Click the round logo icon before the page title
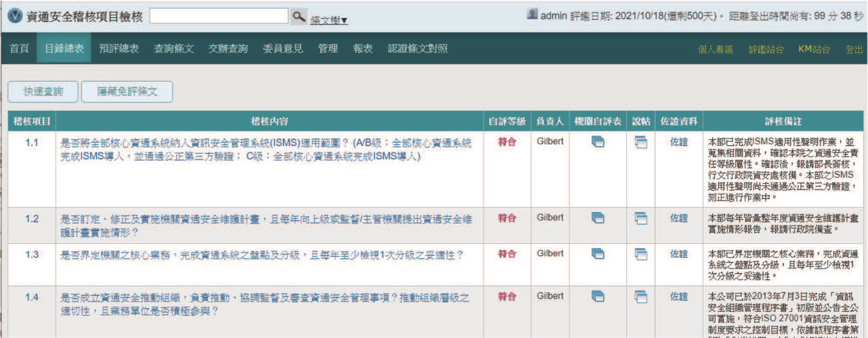The width and height of the screenshot is (868, 338). click(x=15, y=16)
